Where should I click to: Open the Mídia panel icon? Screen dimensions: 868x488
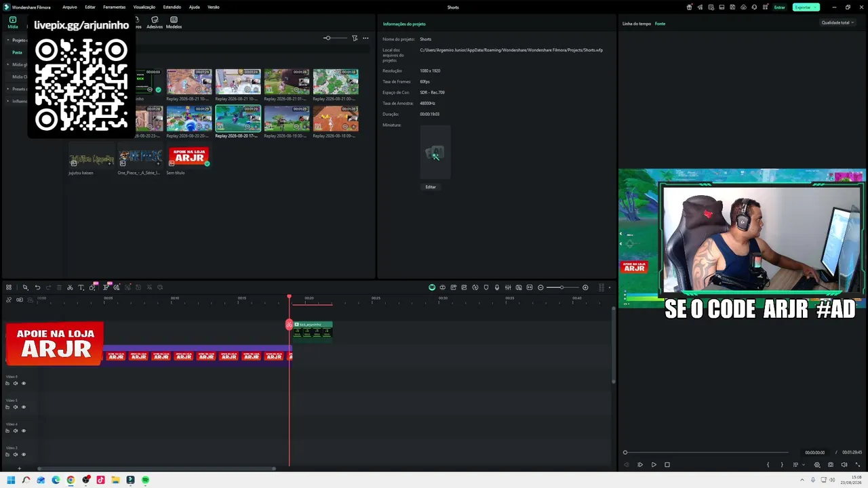[x=13, y=22]
